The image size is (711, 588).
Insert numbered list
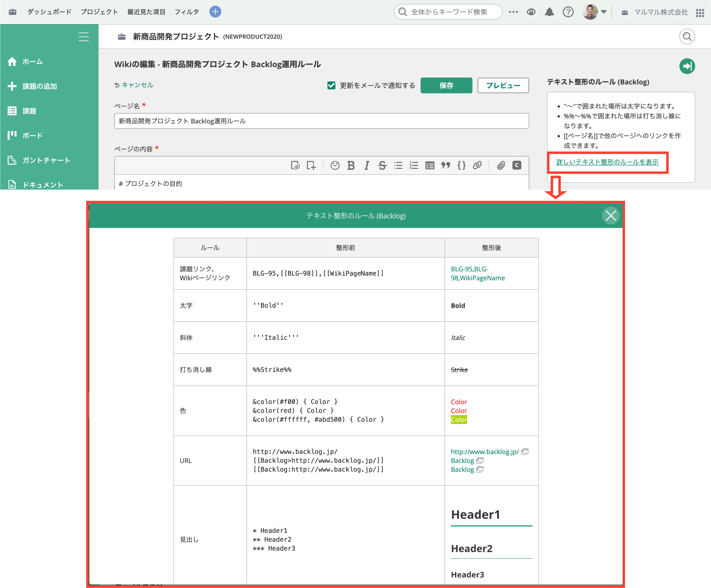414,166
